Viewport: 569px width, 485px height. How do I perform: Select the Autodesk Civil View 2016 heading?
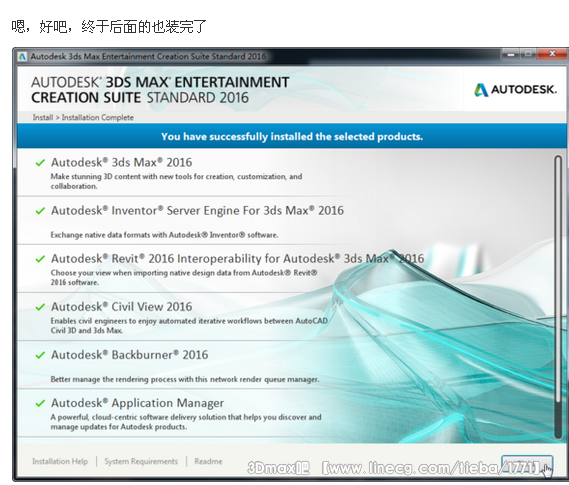122,307
